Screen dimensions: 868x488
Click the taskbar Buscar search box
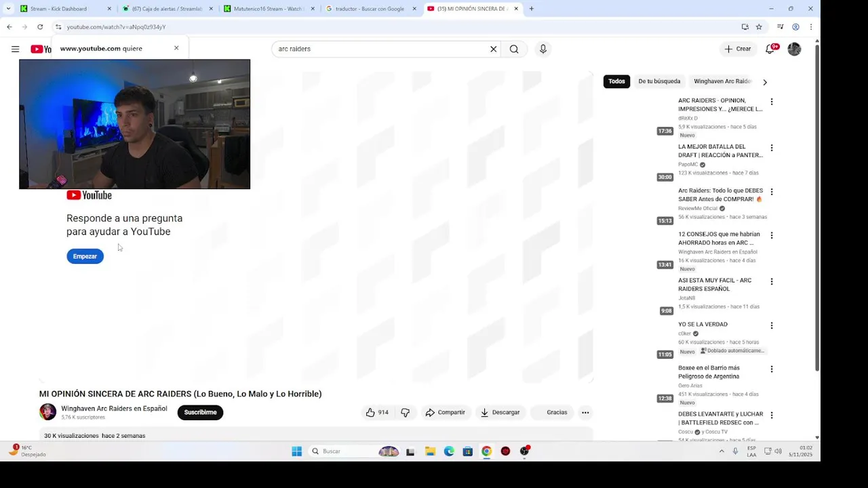click(355, 451)
